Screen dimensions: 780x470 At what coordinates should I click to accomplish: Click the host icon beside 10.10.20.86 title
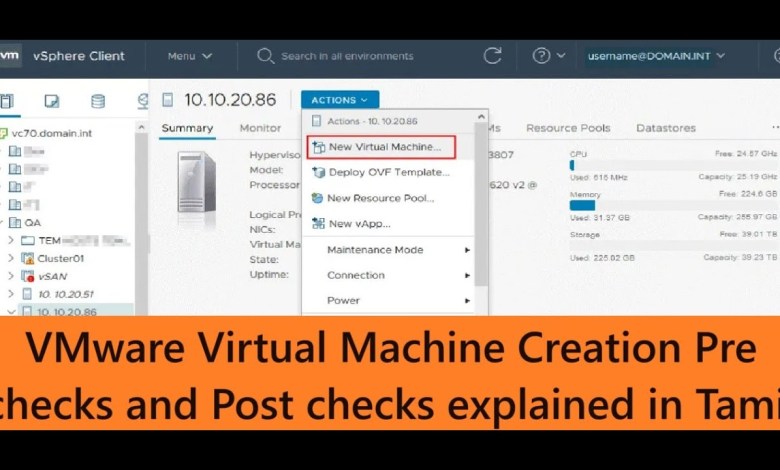point(168,100)
